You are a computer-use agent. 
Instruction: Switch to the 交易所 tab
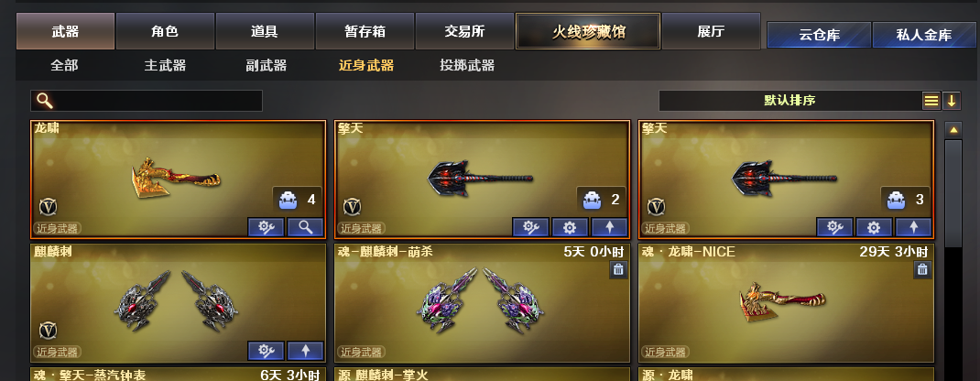point(464,31)
